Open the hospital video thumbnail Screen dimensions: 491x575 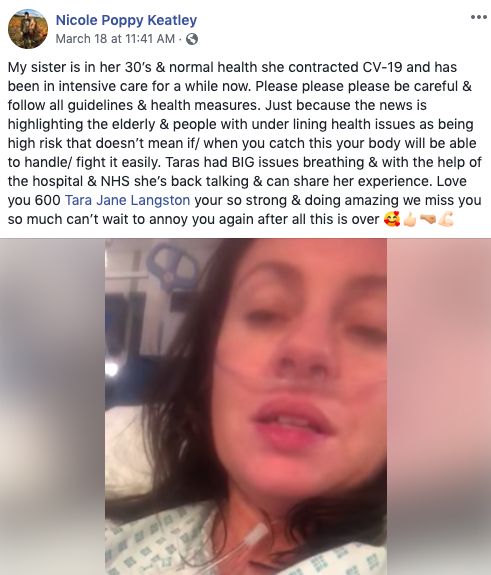[246, 407]
